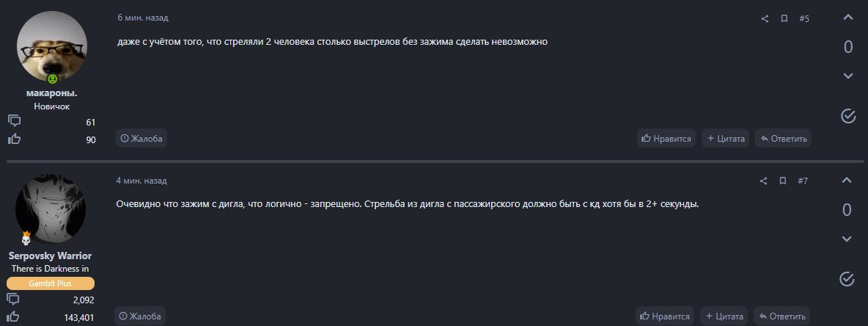868x326 pixels.
Task: Click the Gambit Plus user badge
Action: tap(51, 283)
